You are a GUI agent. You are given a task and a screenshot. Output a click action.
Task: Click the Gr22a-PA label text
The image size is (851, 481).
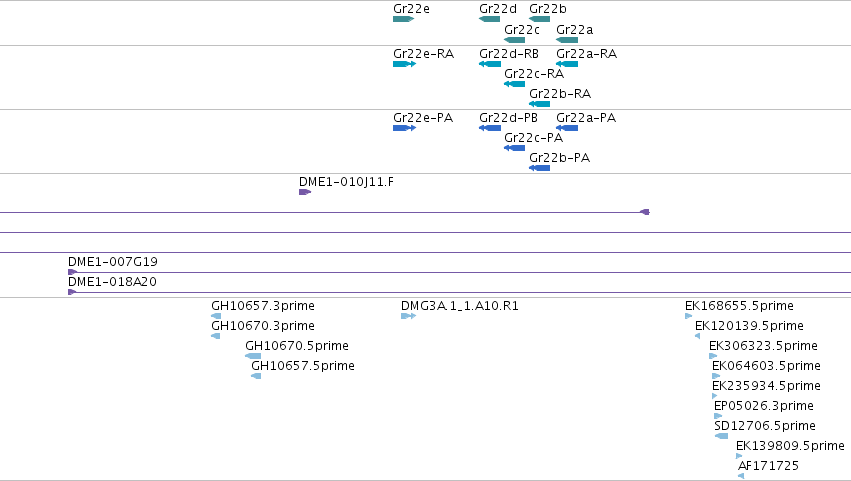[586, 118]
